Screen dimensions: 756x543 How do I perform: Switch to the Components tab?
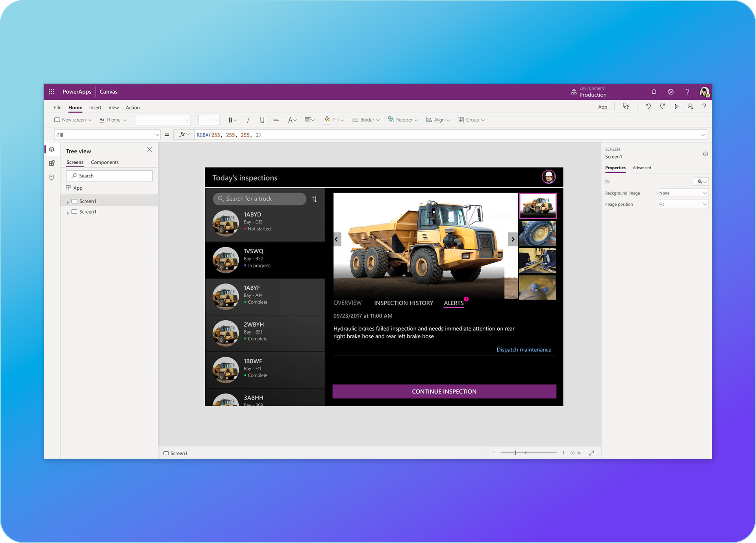click(x=104, y=163)
